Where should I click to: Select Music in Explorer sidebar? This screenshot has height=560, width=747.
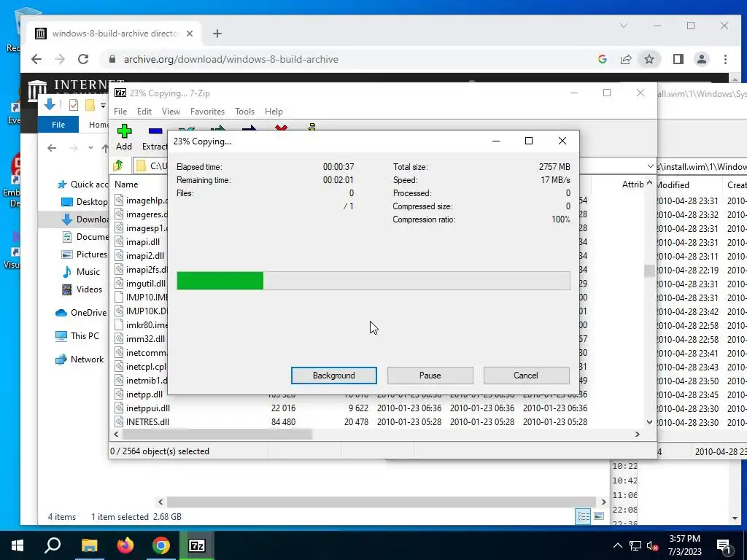click(81, 272)
